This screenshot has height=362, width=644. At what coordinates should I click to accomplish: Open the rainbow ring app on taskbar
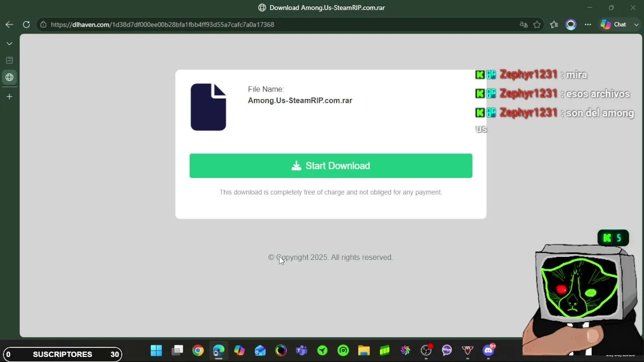pyautogui.click(x=281, y=350)
